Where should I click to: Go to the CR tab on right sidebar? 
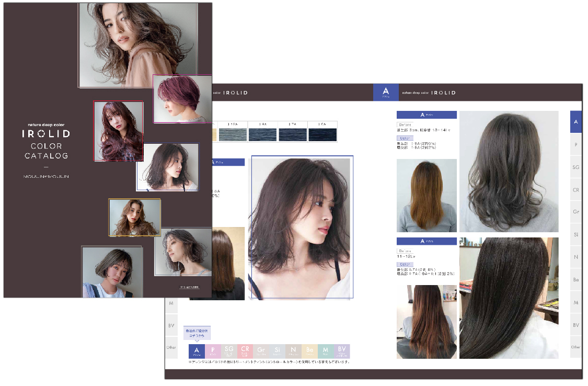click(575, 190)
